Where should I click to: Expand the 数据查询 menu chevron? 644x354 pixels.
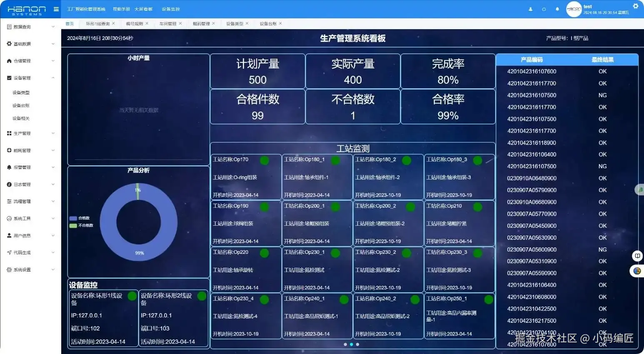[x=53, y=27]
